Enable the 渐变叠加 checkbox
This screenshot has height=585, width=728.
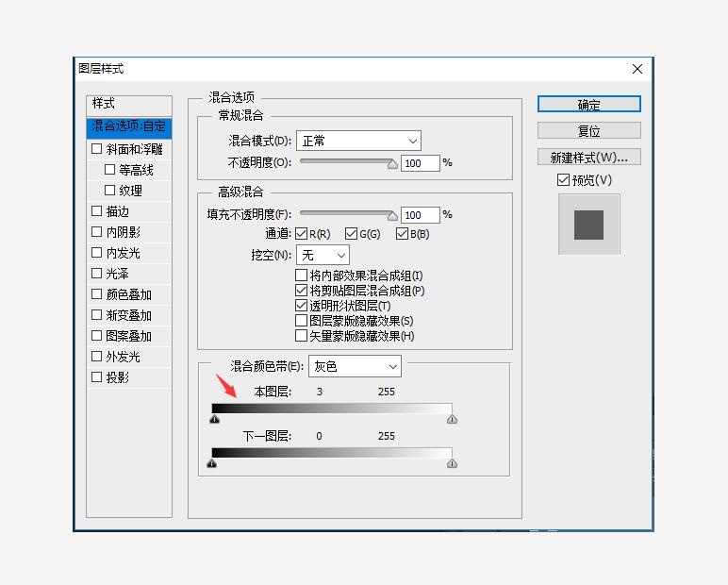click(x=96, y=314)
